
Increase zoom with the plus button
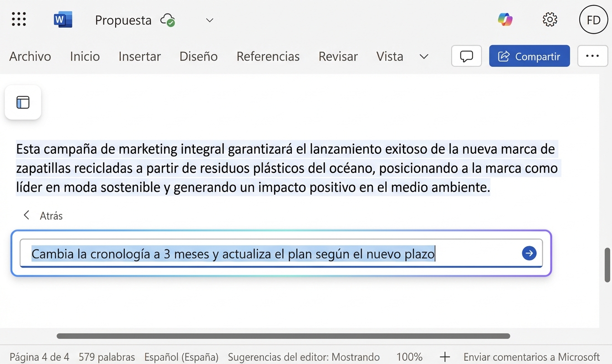(444, 357)
